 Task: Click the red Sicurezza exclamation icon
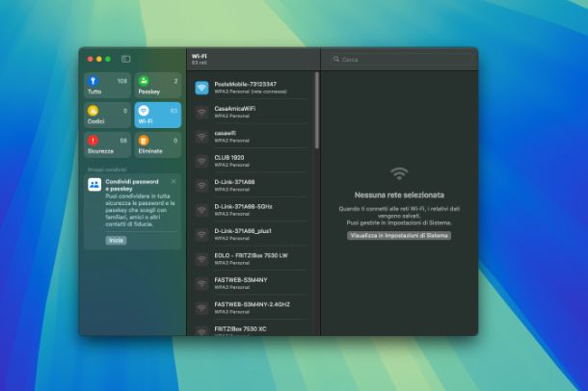93,140
